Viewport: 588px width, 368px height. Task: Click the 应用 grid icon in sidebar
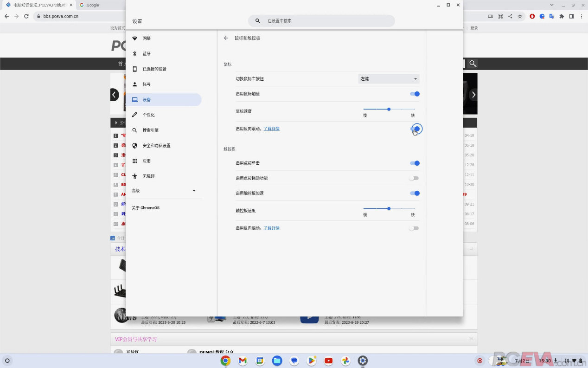tap(134, 161)
